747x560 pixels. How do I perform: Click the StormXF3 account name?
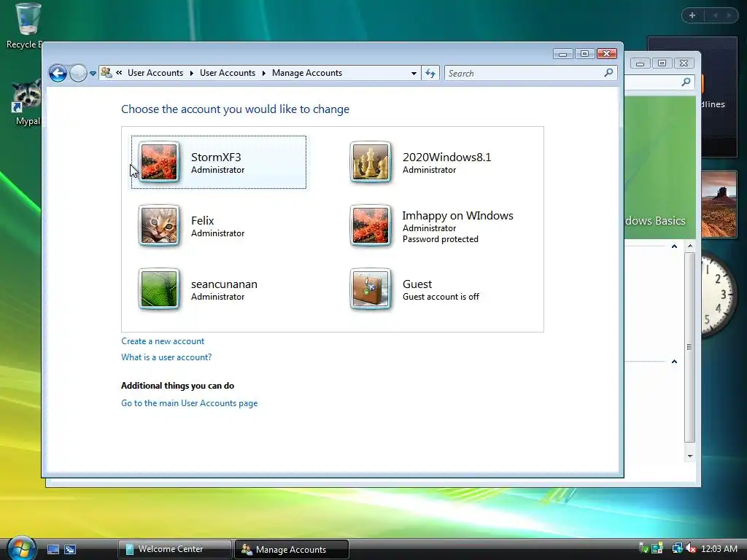pyautogui.click(x=216, y=157)
